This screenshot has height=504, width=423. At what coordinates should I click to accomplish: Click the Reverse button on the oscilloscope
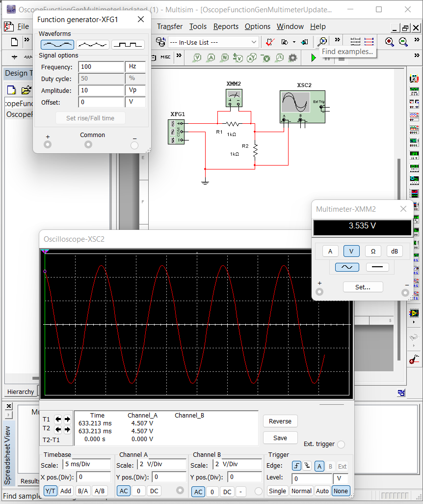coord(280,421)
